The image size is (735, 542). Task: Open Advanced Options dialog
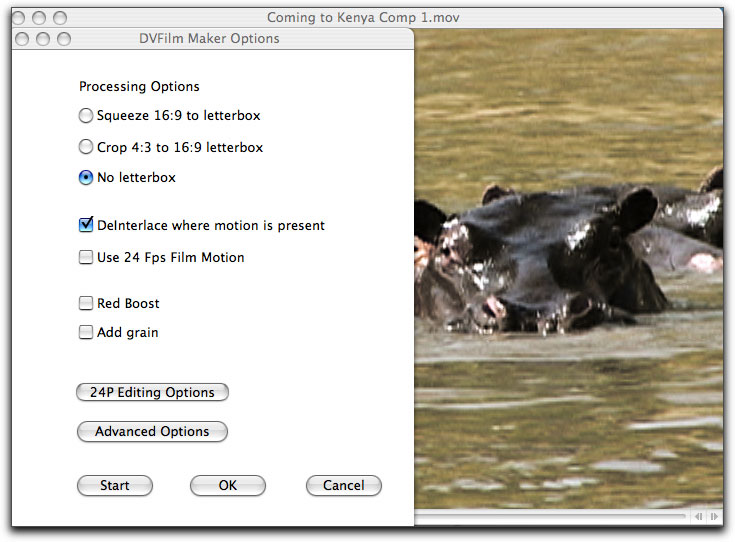click(x=152, y=431)
